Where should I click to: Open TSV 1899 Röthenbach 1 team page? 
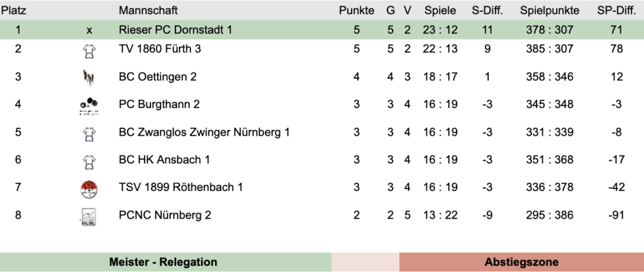(x=180, y=187)
